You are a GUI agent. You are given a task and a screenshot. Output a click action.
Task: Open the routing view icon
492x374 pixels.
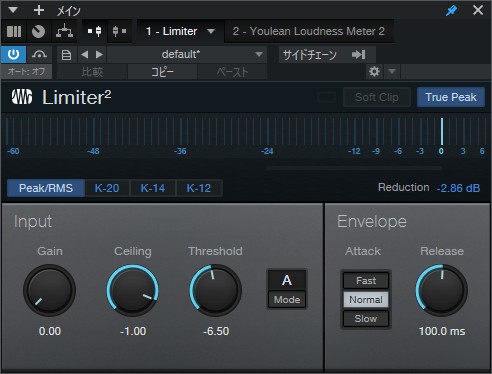(x=64, y=31)
